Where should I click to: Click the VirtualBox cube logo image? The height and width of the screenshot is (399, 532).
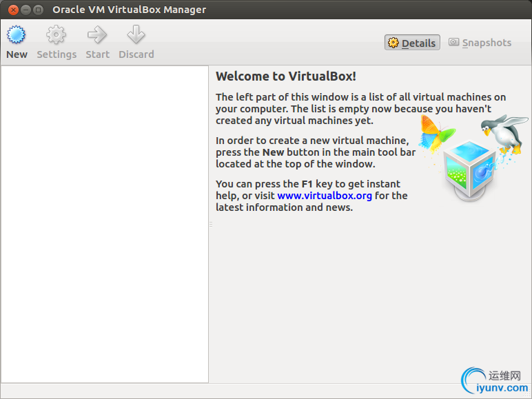tap(473, 158)
